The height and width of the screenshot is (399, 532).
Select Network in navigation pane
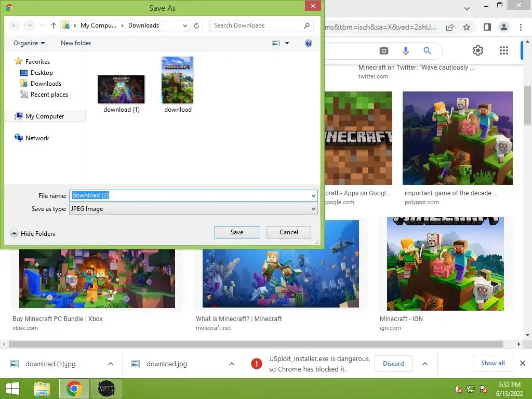pyautogui.click(x=32, y=138)
